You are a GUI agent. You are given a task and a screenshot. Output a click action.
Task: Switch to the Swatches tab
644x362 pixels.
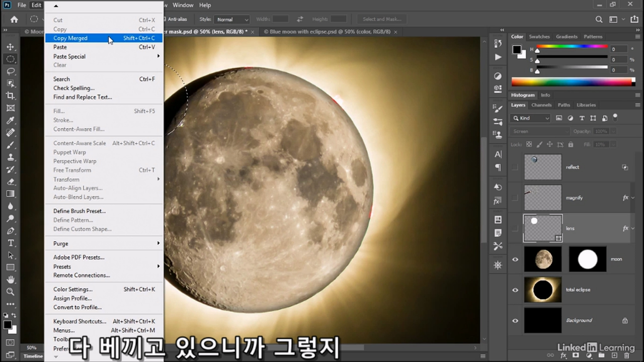(539, 37)
